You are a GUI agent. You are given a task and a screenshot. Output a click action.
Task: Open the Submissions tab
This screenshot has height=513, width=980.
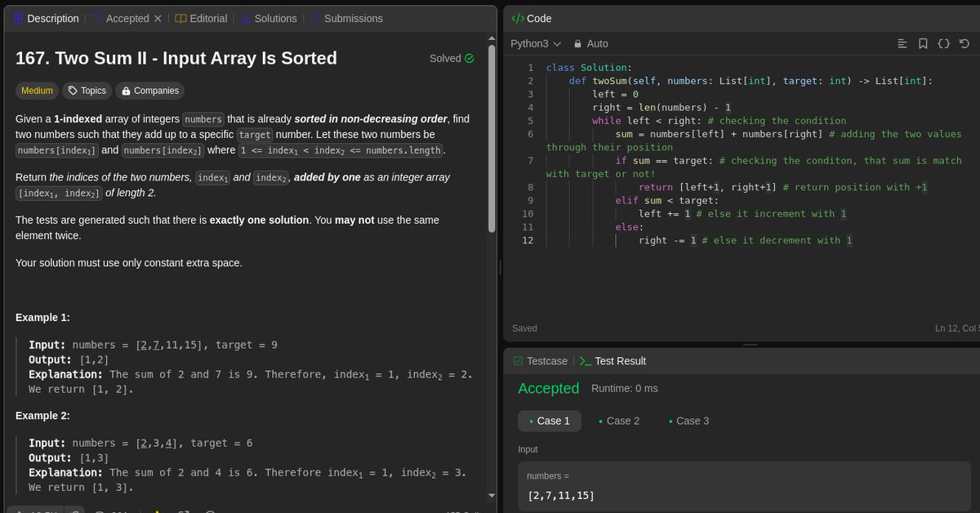pos(346,18)
